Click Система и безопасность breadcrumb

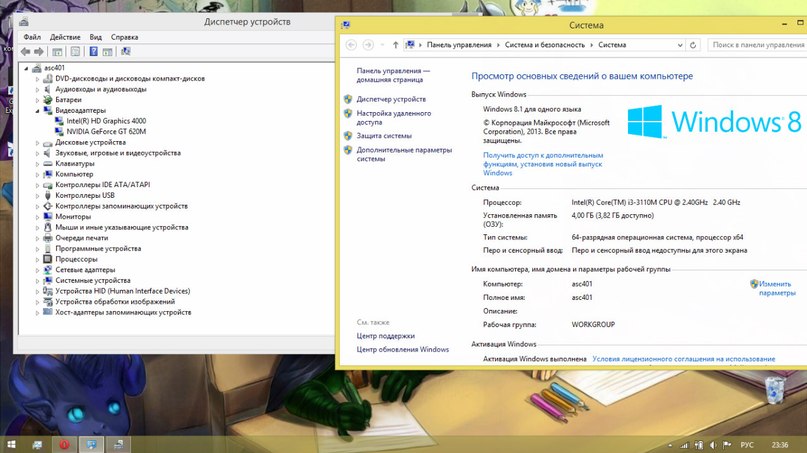[x=545, y=45]
